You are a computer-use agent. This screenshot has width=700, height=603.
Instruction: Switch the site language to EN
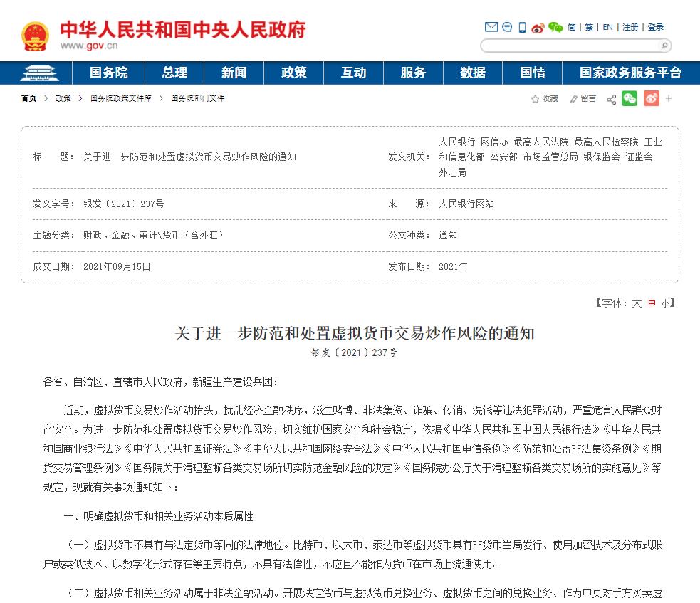click(x=607, y=27)
